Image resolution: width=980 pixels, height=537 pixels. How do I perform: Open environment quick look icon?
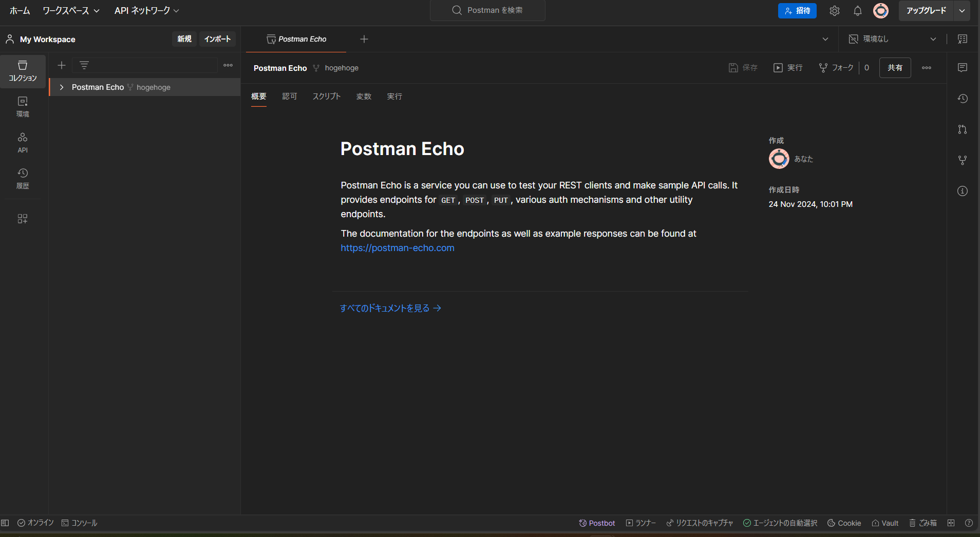point(963,39)
